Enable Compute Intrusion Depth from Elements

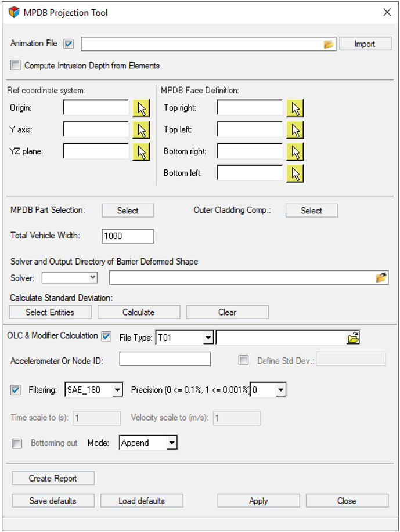click(x=16, y=66)
